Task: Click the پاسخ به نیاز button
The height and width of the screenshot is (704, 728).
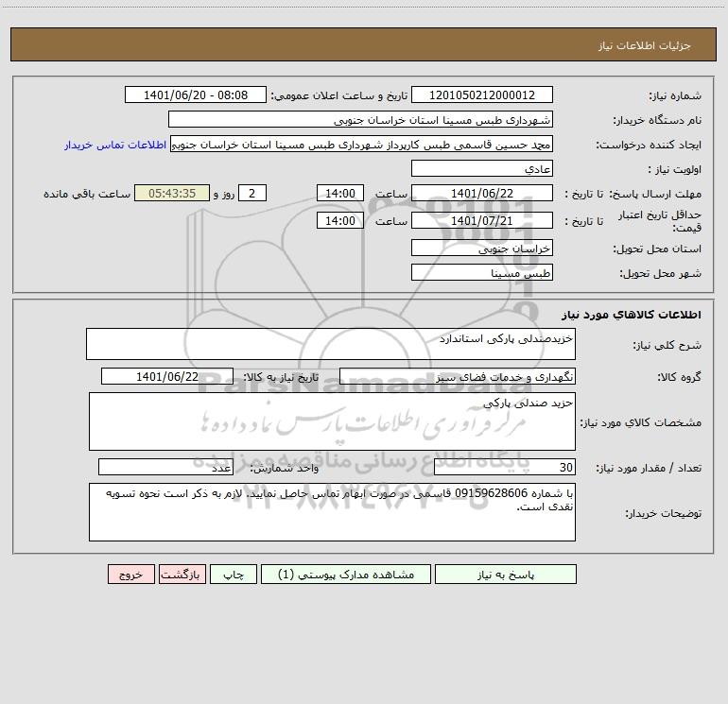Action: (506, 575)
